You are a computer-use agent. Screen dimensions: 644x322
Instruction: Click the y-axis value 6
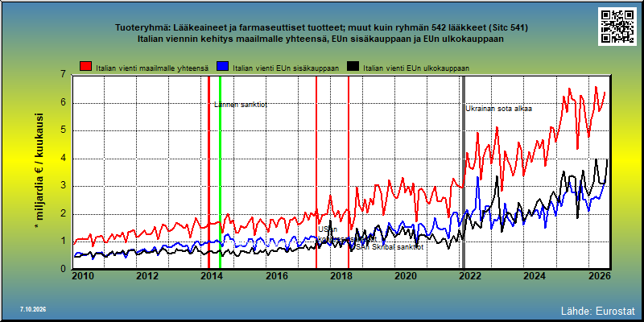click(x=63, y=103)
